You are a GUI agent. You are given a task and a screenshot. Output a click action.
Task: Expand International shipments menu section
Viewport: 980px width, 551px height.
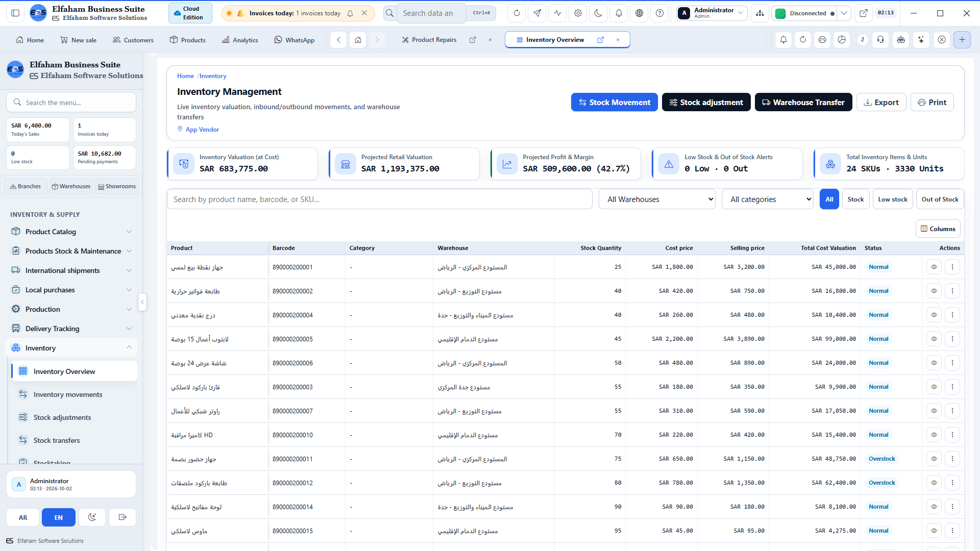[x=71, y=270]
